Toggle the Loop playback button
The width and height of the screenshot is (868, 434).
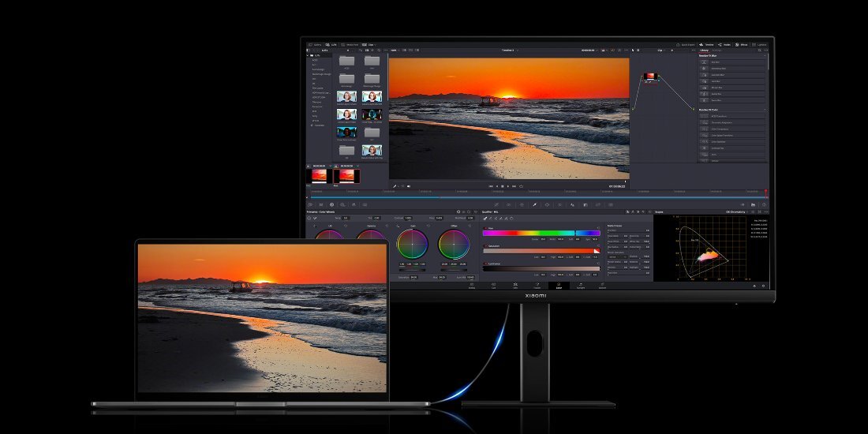[522, 186]
